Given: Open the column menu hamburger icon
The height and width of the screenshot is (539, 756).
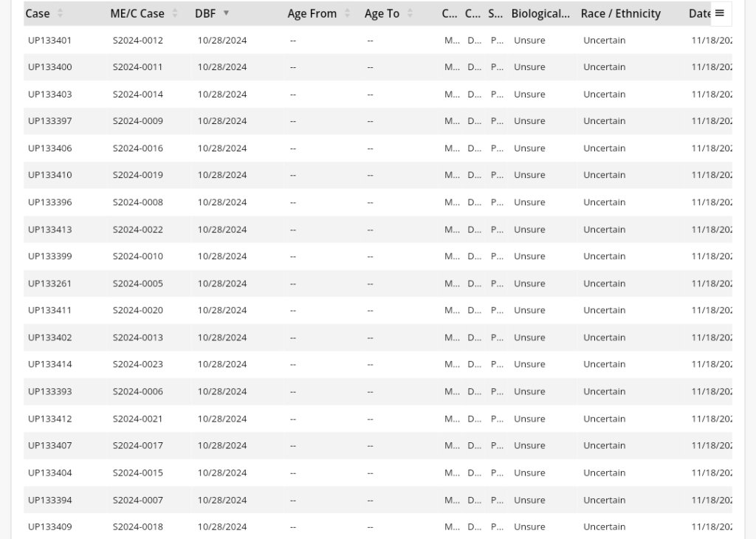Looking at the screenshot, I should [720, 13].
